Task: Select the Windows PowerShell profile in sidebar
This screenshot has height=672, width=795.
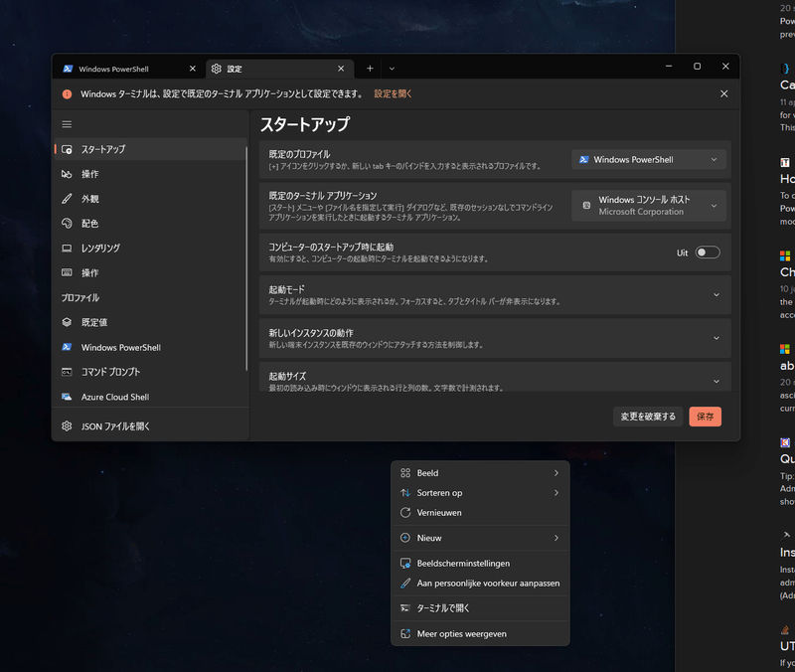Action: 151,347
